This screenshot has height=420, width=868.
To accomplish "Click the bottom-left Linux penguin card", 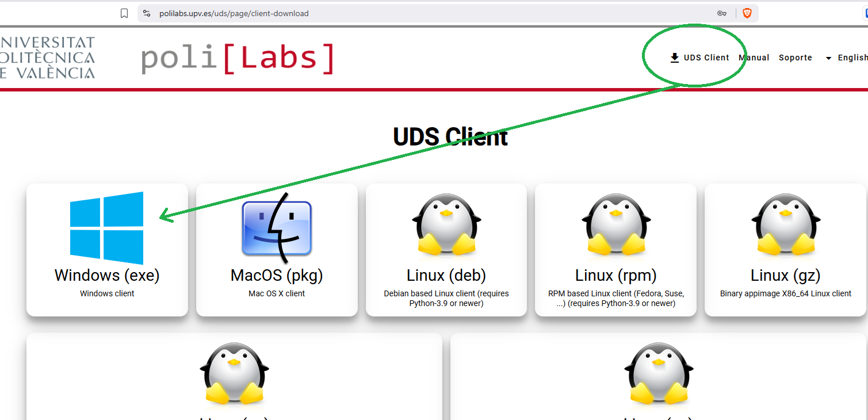I will (234, 377).
